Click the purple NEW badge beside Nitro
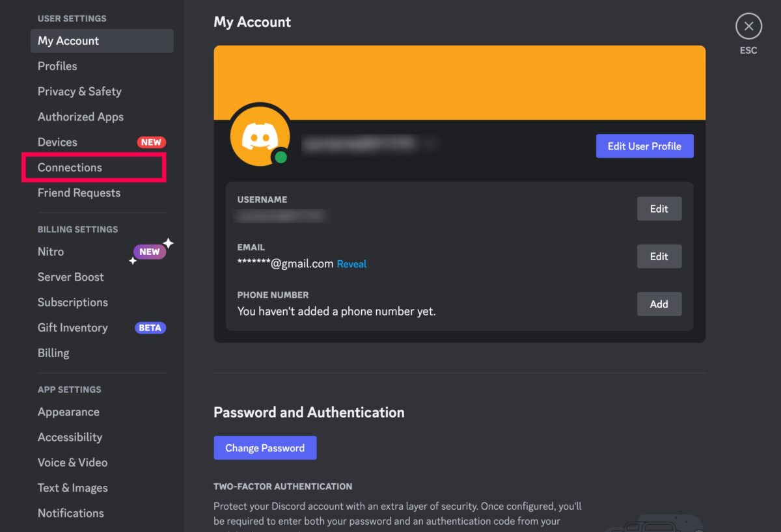Viewport: 781px width, 532px height. point(150,252)
